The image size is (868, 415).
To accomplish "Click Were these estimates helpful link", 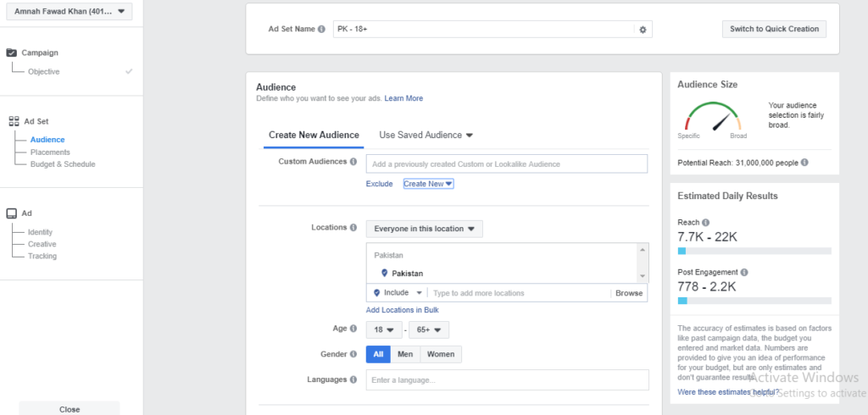I will click(x=728, y=392).
